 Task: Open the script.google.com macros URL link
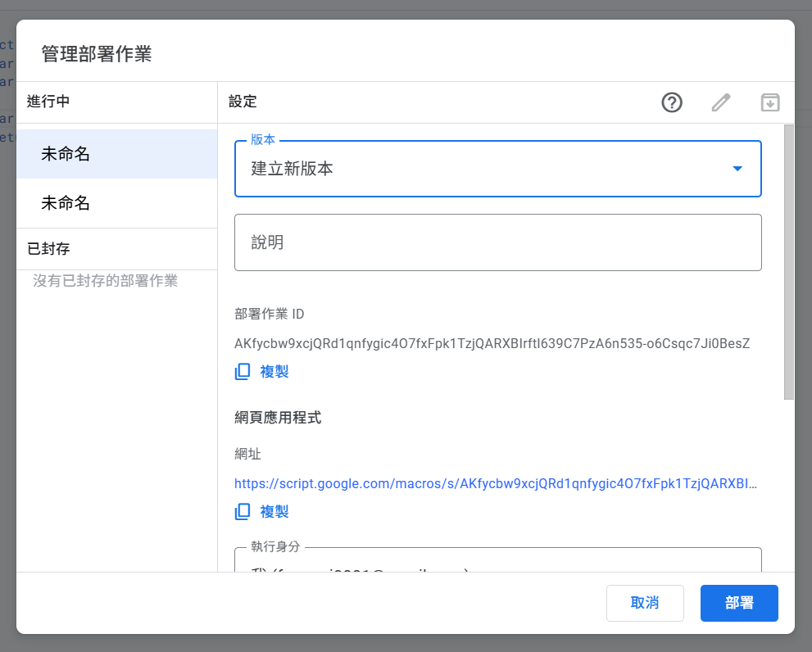pyautogui.click(x=496, y=484)
